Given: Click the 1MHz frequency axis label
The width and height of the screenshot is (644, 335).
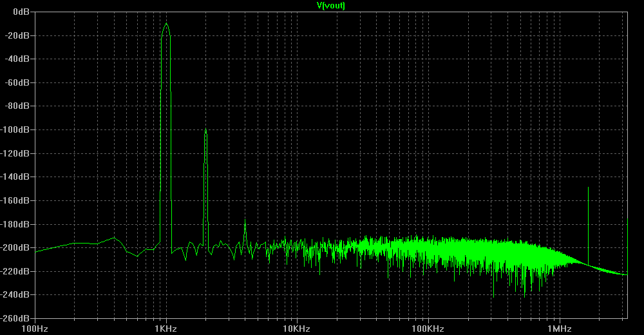Looking at the screenshot, I should pos(560,329).
